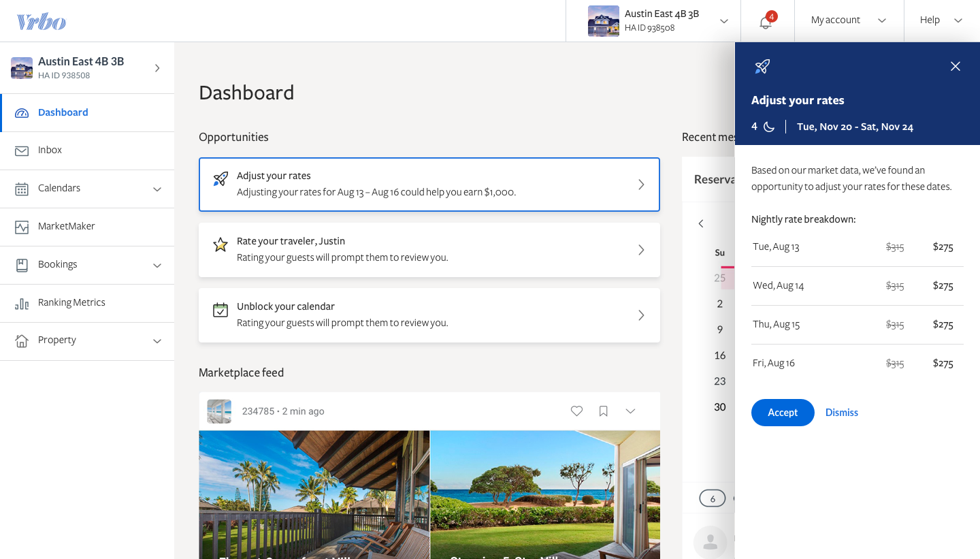Go to previous month in reservation calendar
Screen dimensions: 980x559
tap(701, 223)
